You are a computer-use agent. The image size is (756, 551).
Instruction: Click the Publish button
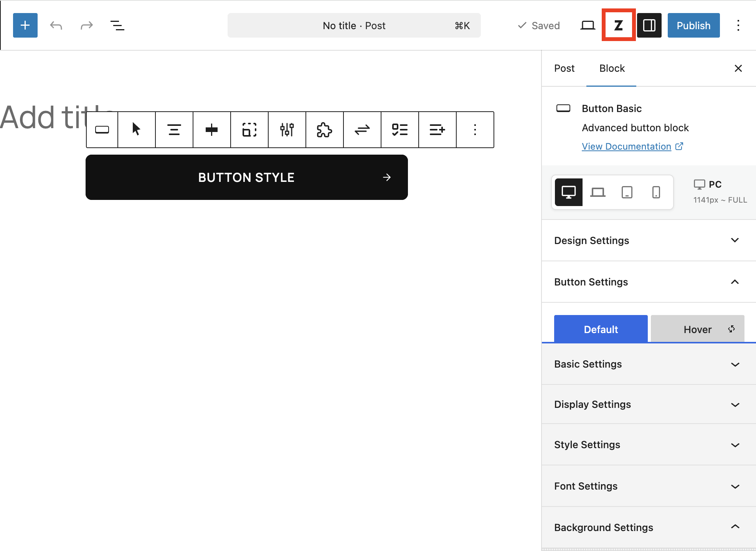tap(693, 25)
